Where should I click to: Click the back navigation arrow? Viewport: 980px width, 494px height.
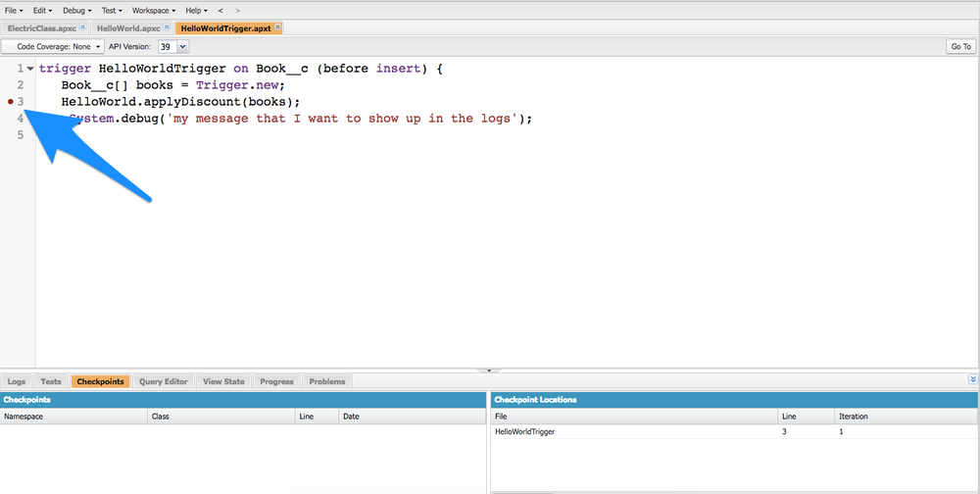point(220,10)
